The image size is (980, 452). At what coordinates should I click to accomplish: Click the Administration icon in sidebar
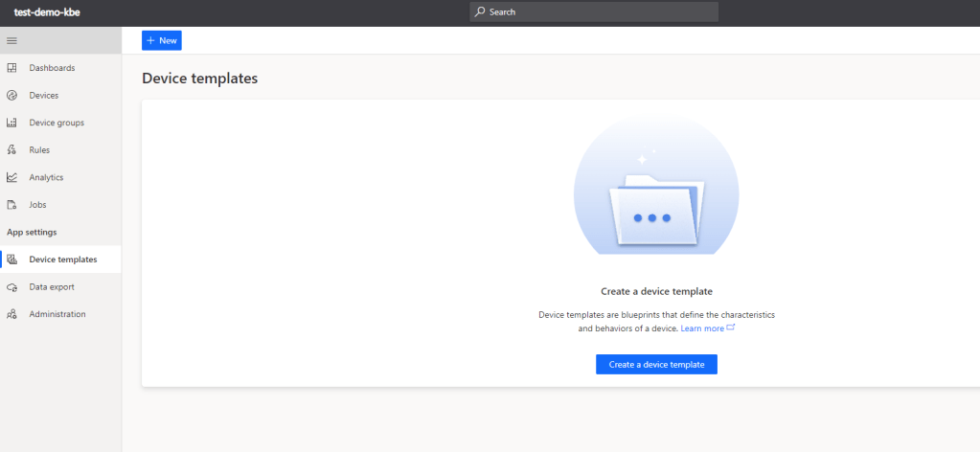click(11, 314)
